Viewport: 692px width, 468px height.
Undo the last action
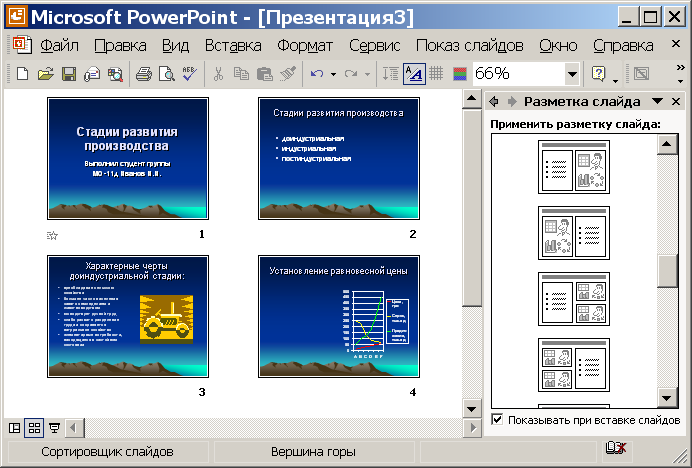click(316, 74)
